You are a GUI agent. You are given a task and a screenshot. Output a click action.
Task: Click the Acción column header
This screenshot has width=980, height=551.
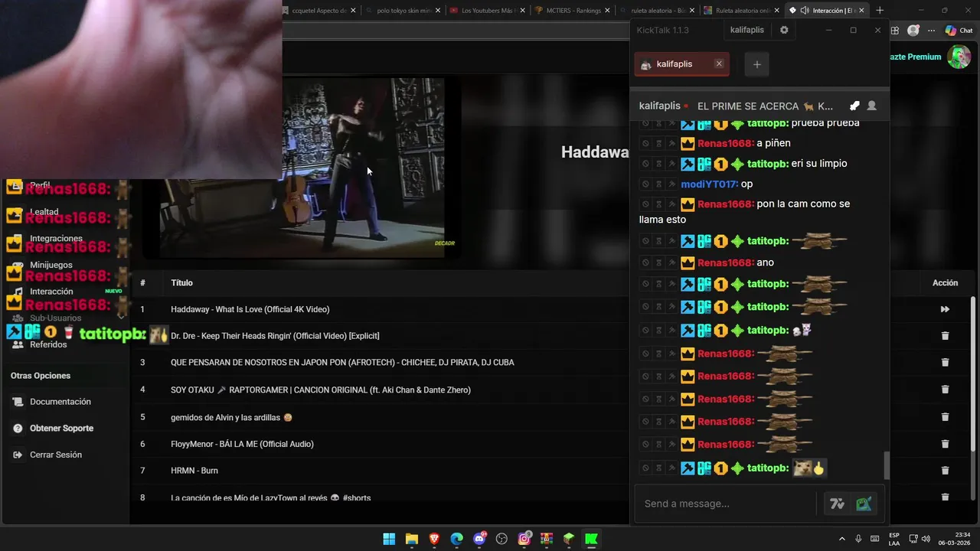click(945, 282)
